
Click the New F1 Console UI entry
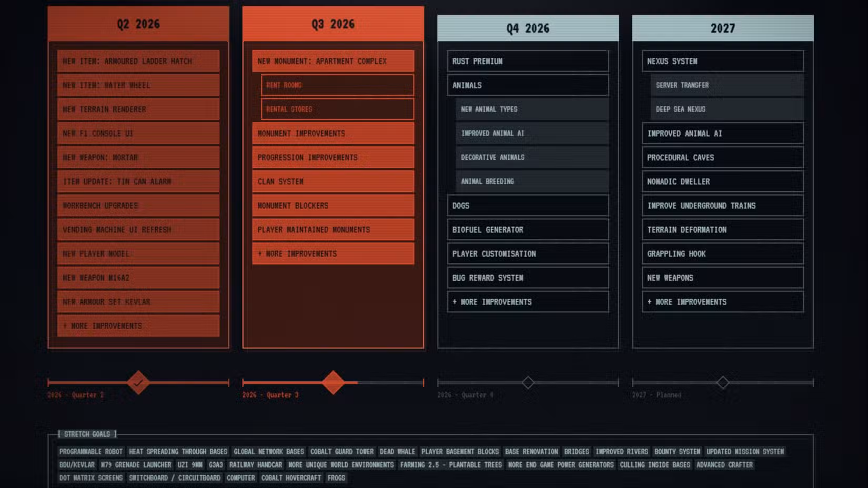pyautogui.click(x=138, y=134)
